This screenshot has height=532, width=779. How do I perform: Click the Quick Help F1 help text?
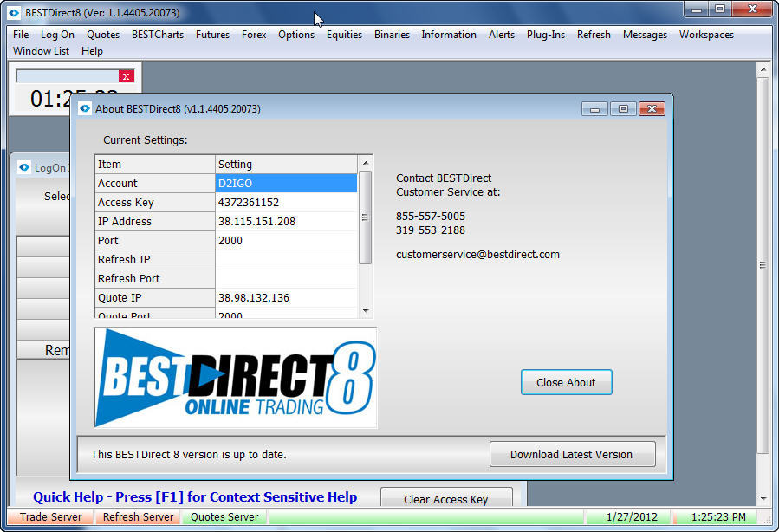point(195,496)
